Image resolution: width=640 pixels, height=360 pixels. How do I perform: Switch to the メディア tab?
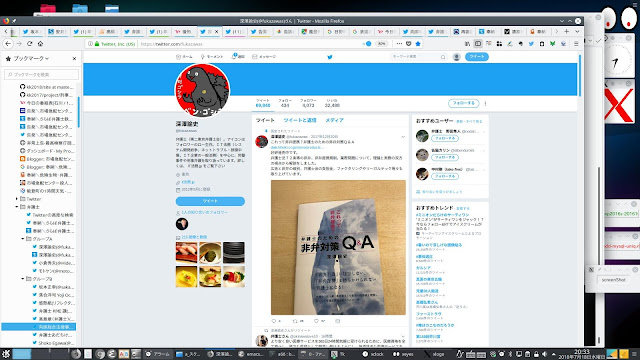coord(334,120)
